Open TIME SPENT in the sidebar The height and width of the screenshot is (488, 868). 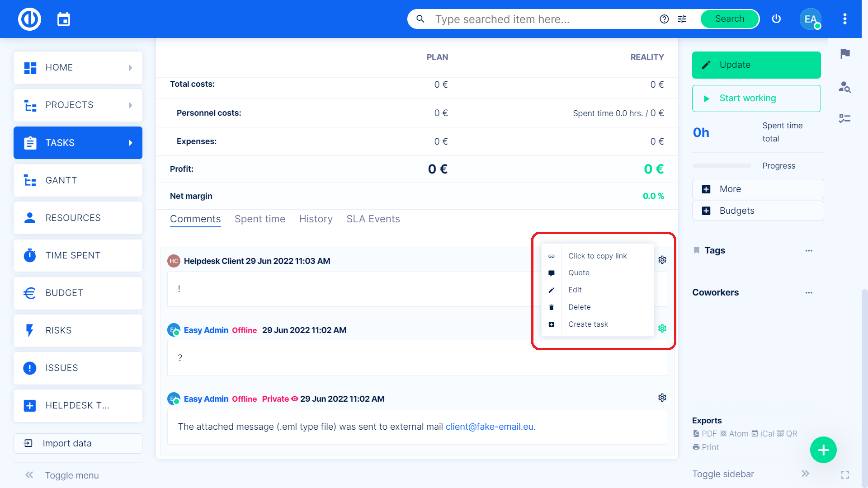(78, 255)
